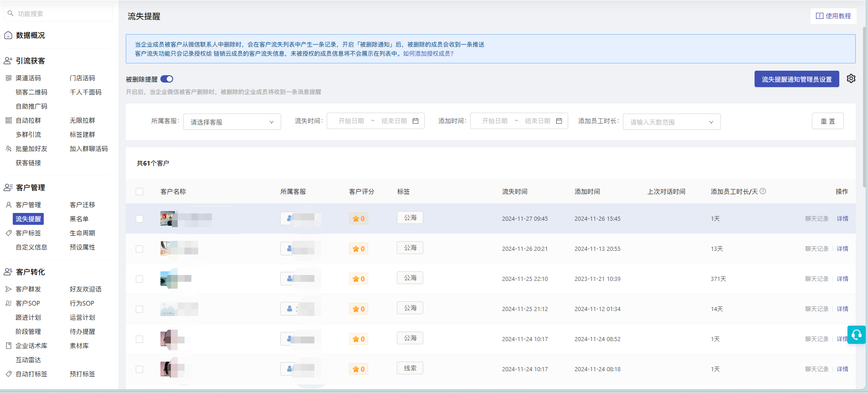
Task: Open 数据概况 in the sidebar
Action: (30, 35)
